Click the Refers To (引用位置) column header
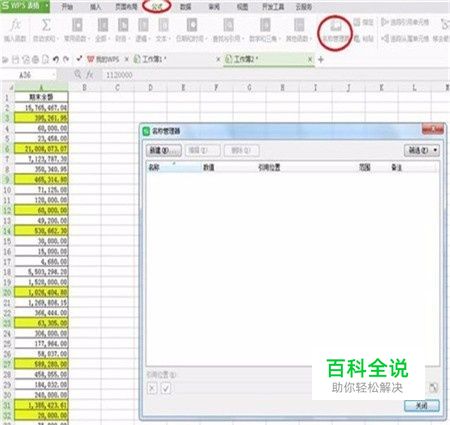The image size is (450, 425). [x=306, y=167]
